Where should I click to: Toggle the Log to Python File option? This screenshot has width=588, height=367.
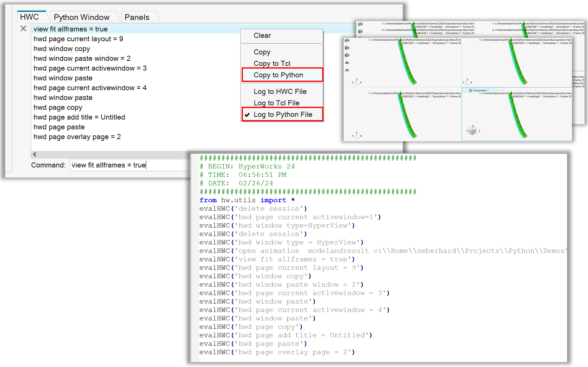tap(282, 114)
